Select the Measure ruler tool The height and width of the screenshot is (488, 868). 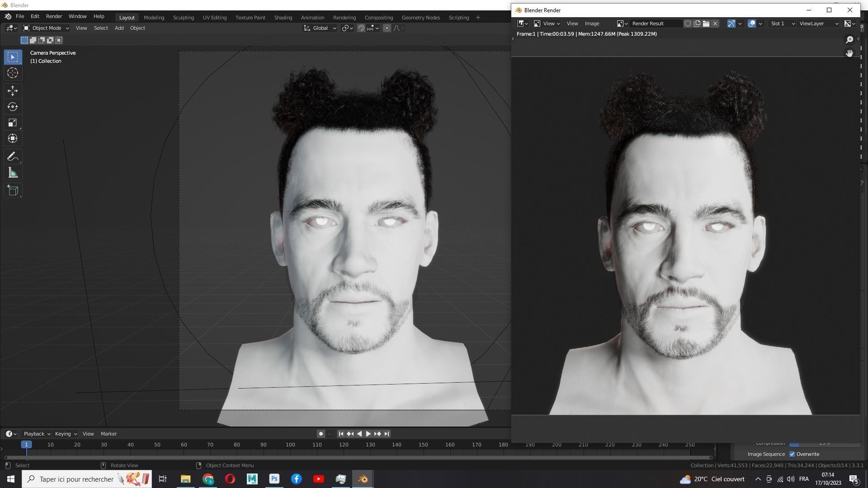click(x=13, y=173)
